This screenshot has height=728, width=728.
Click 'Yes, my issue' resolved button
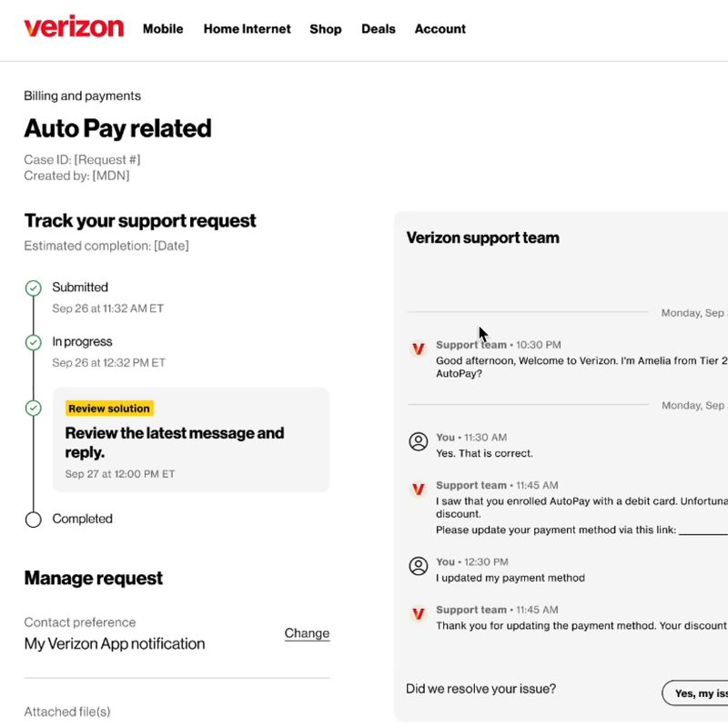click(695, 693)
